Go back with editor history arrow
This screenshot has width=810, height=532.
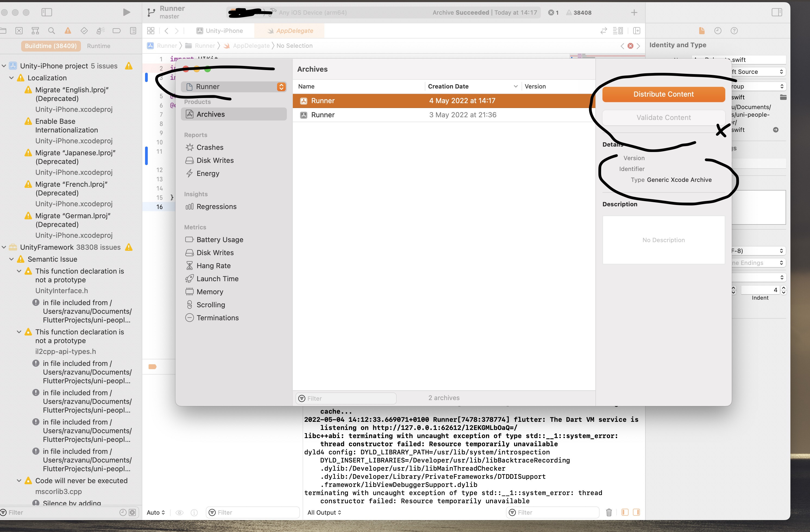[167, 31]
